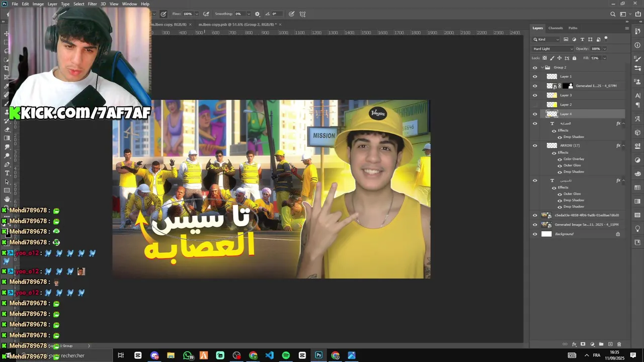
Task: Lock transparent pixels icon
Action: (544, 58)
